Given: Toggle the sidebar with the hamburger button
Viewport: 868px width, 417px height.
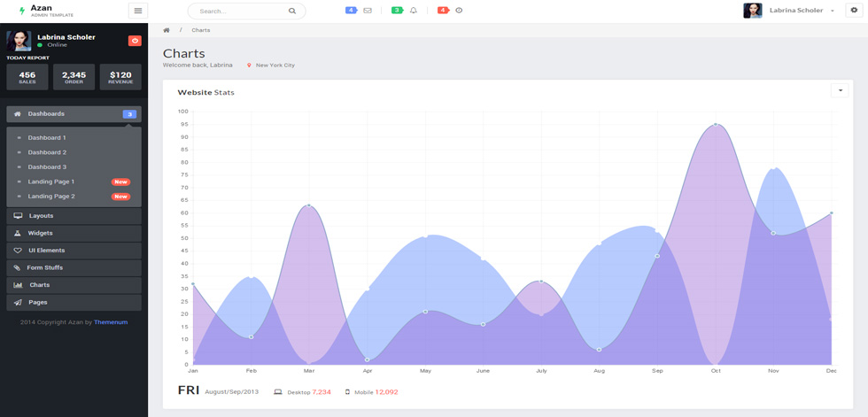Looking at the screenshot, I should [138, 11].
